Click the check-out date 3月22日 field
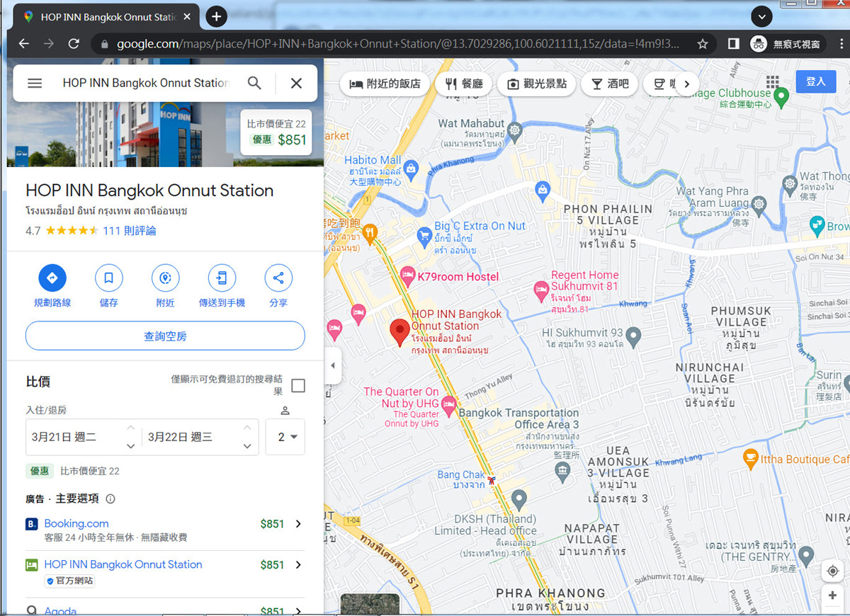Screen dimensions: 850x616 pyautogui.click(x=200, y=437)
